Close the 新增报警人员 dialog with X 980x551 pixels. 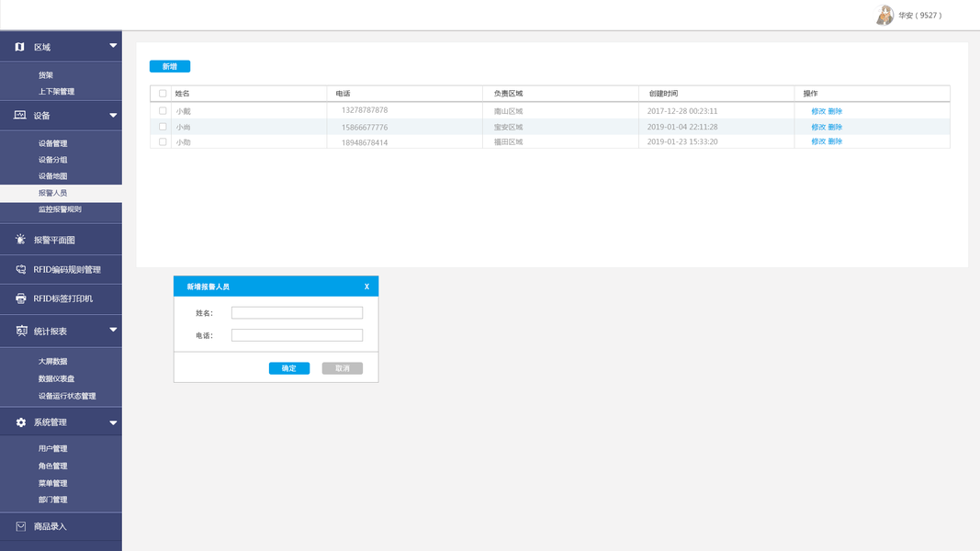[366, 287]
